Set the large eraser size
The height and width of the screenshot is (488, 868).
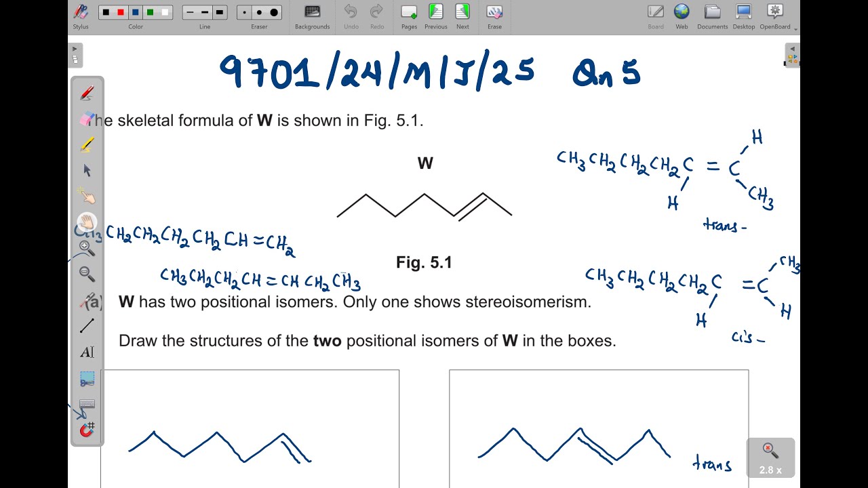[274, 12]
